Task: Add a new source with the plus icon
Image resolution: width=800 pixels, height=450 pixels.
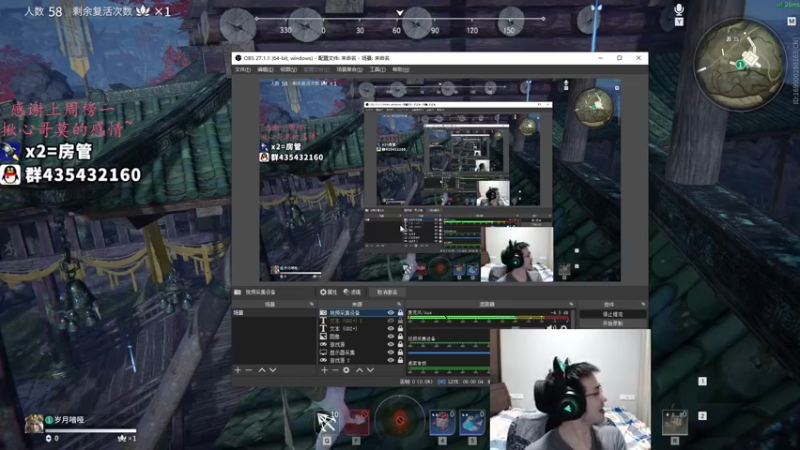Action: [x=324, y=370]
